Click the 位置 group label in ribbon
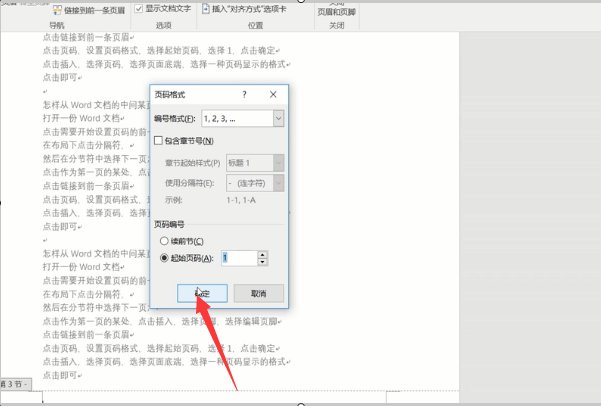The width and height of the screenshot is (601, 406). coord(255,25)
